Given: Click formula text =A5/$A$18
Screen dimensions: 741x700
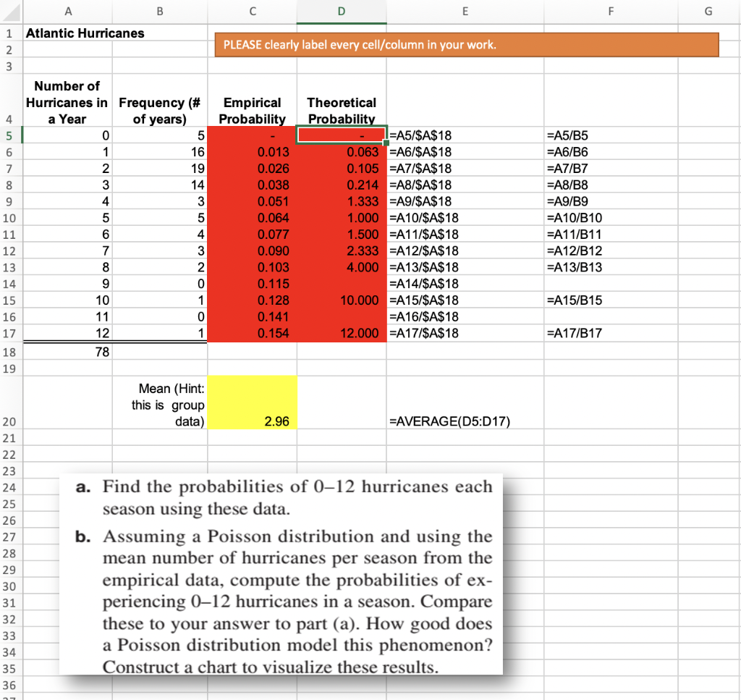Looking at the screenshot, I should [420, 135].
